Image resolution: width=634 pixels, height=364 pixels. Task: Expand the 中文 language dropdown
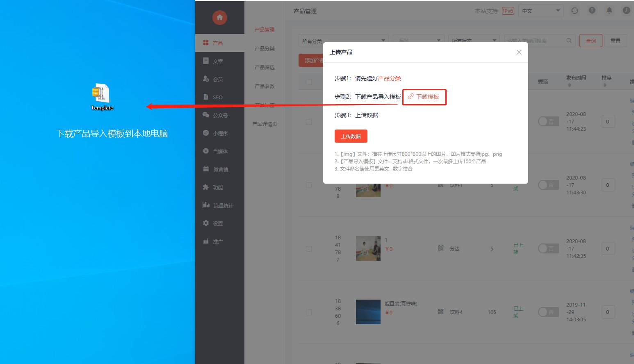541,11
